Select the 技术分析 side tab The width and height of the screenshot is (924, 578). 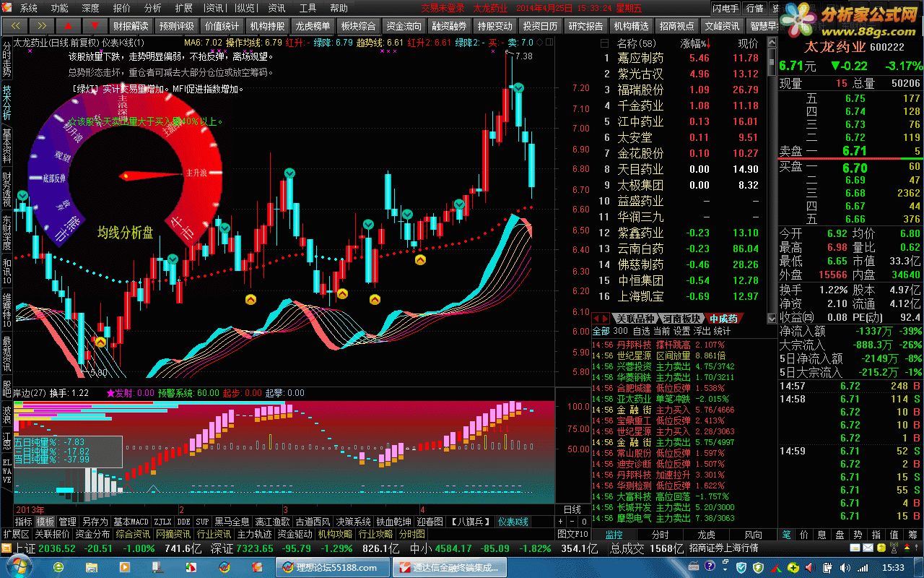(x=6, y=103)
